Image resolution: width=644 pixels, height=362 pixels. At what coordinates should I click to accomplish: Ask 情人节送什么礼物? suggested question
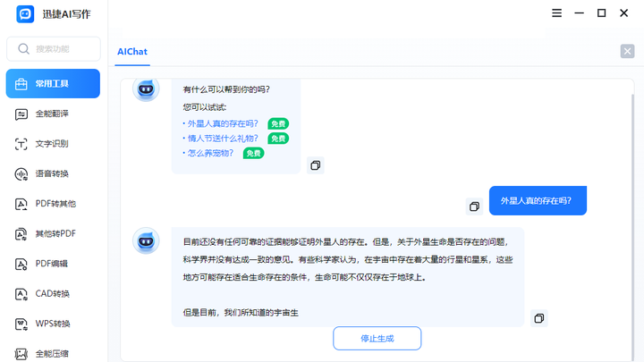pos(223,139)
